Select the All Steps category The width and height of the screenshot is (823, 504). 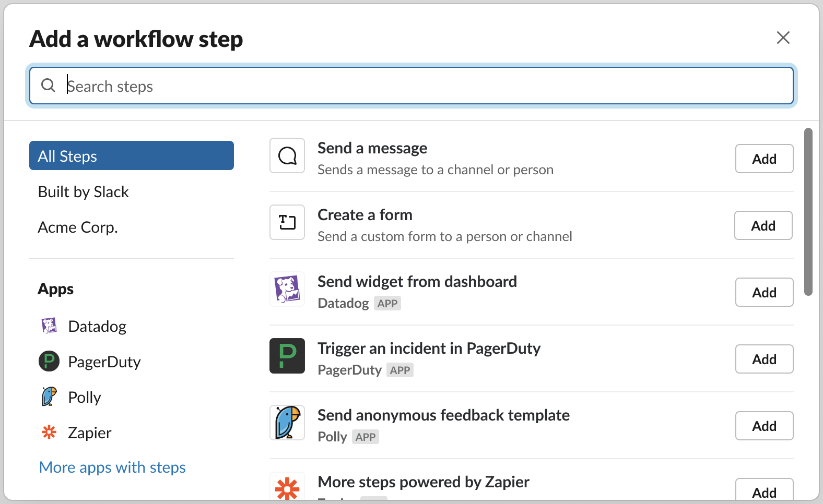click(131, 155)
